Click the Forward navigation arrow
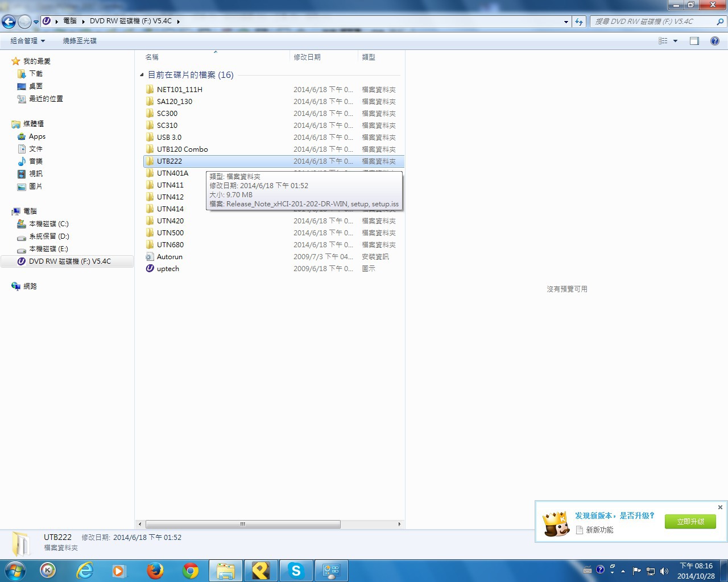The width and height of the screenshot is (728, 582). coord(24,22)
